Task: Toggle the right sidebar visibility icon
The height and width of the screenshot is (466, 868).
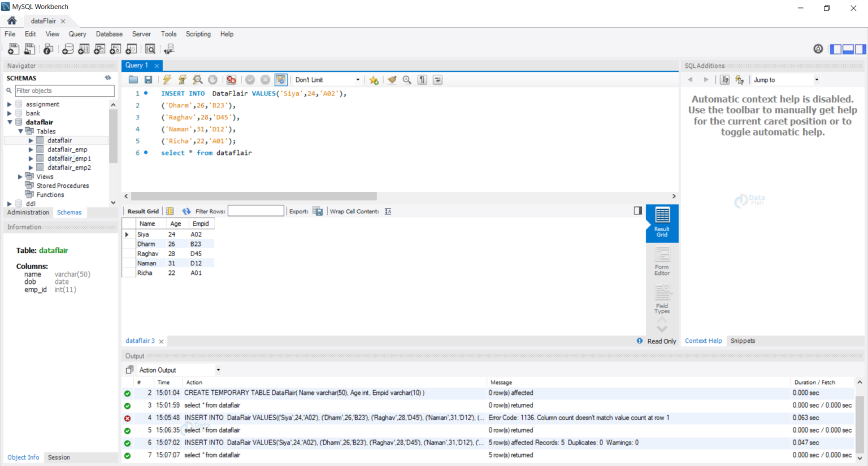Action: pos(860,49)
